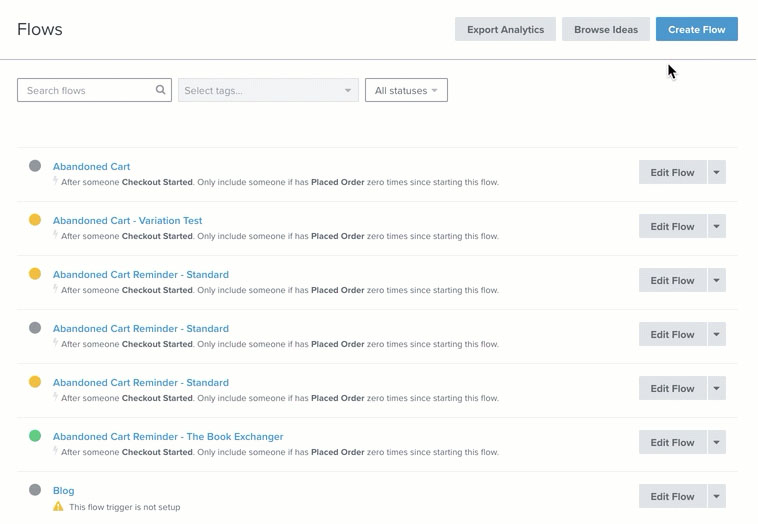758x524 pixels.
Task: Click lightning trigger icon under Book Exchanger flow
Action: click(x=56, y=452)
